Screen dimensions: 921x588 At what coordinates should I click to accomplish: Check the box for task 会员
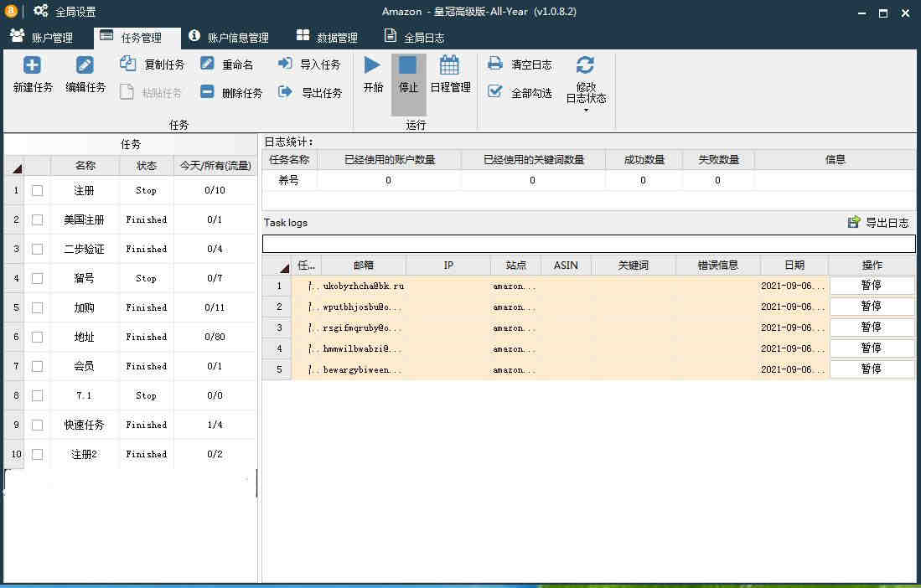click(37, 366)
